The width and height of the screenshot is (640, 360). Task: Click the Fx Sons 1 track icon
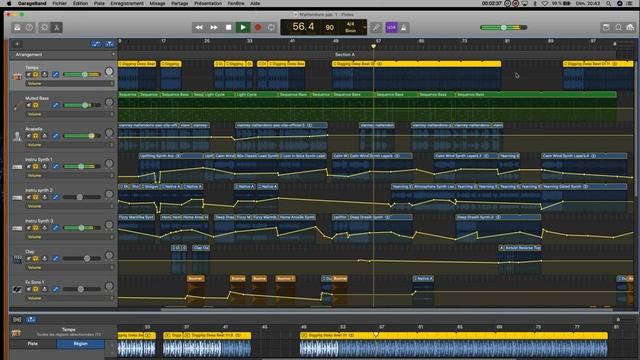[17, 289]
